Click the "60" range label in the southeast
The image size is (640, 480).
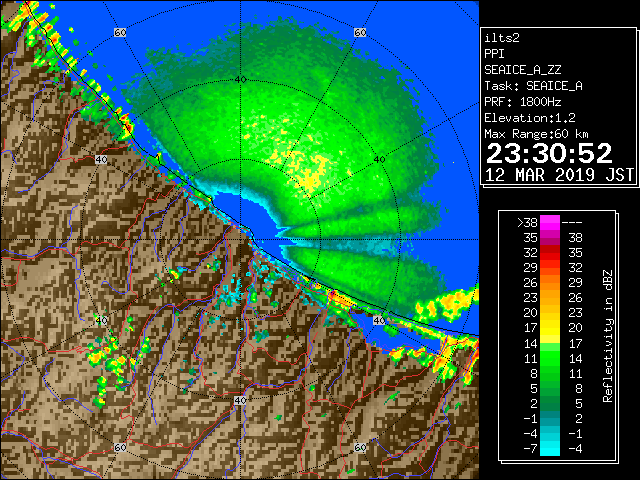tap(360, 447)
